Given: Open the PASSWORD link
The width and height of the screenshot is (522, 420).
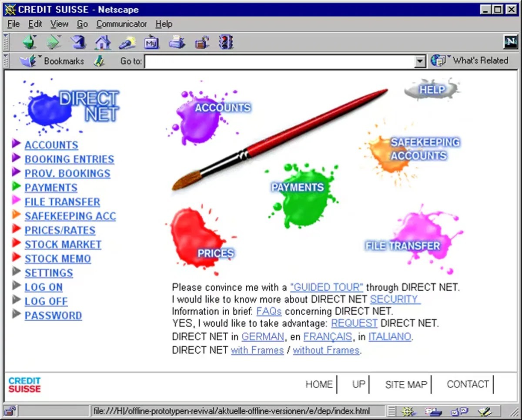Looking at the screenshot, I should click(53, 316).
